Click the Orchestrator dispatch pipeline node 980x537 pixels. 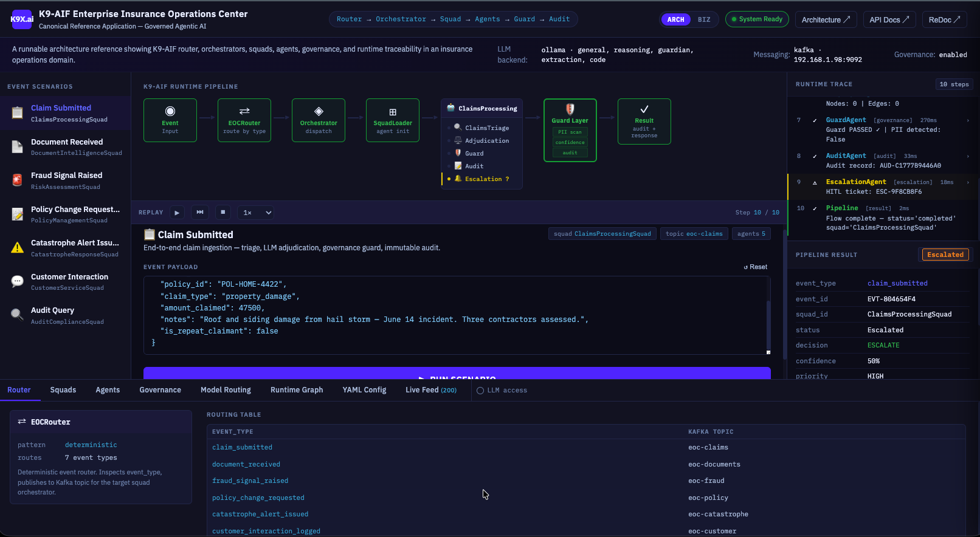[319, 120]
